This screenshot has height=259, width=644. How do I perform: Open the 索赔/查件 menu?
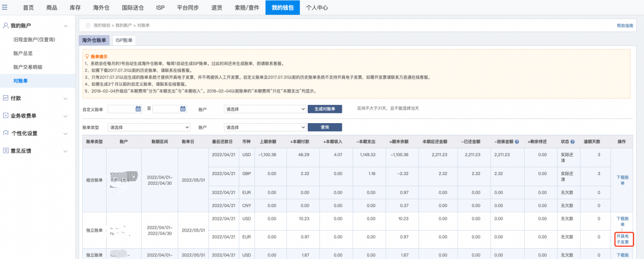pyautogui.click(x=247, y=8)
